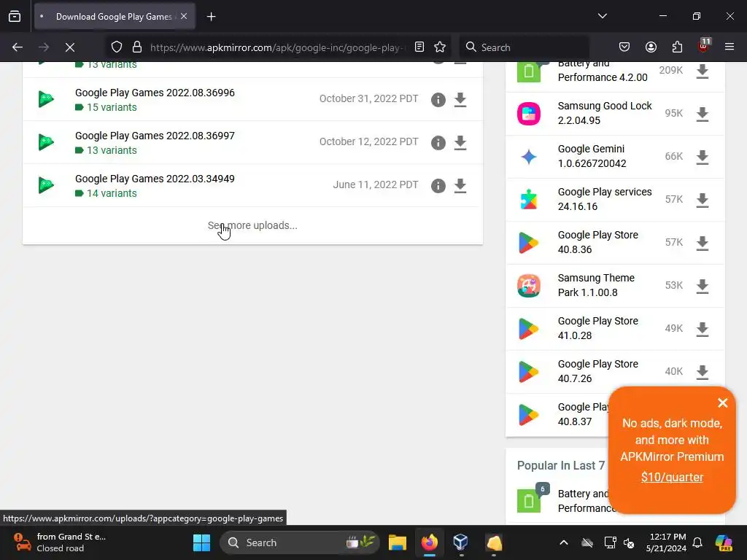747x560 pixels.
Task: Open notifications bell in taskbar
Action: pos(697,542)
